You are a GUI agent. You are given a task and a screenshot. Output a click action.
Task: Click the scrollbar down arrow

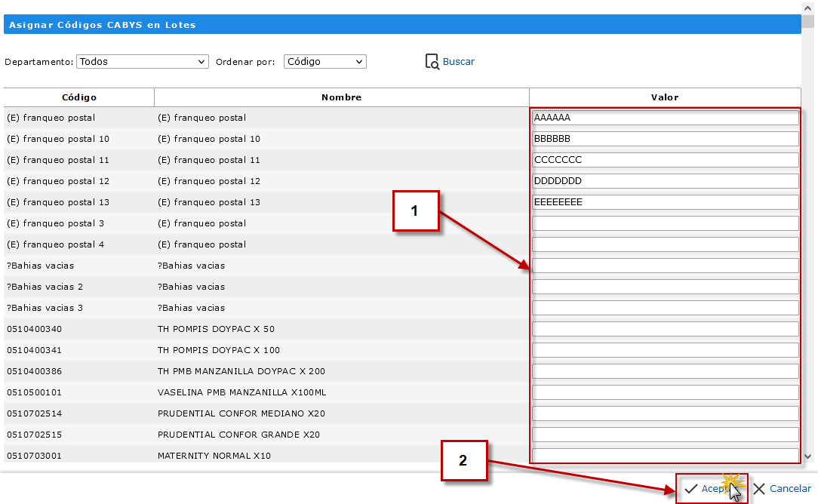point(807,456)
